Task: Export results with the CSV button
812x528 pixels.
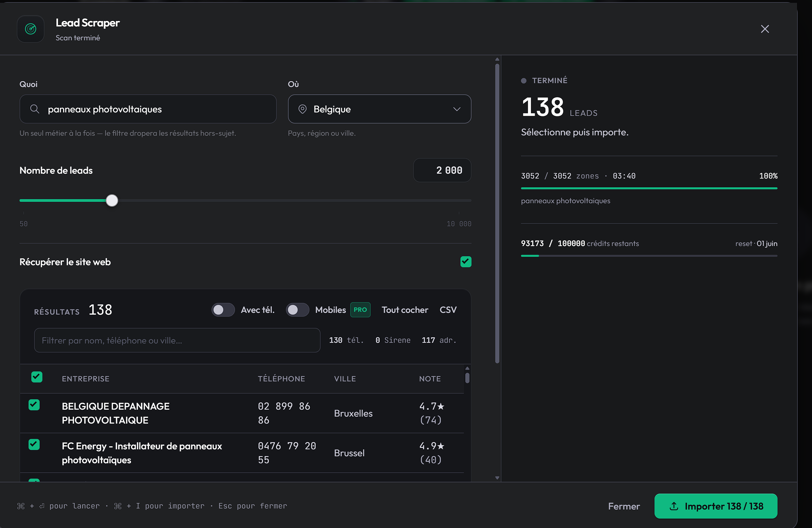Action: 448,310
